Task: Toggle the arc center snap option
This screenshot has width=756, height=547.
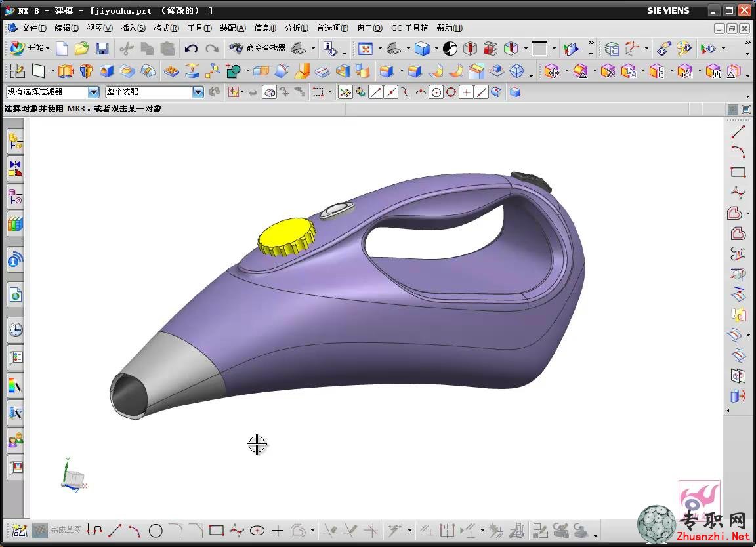Action: 436,92
